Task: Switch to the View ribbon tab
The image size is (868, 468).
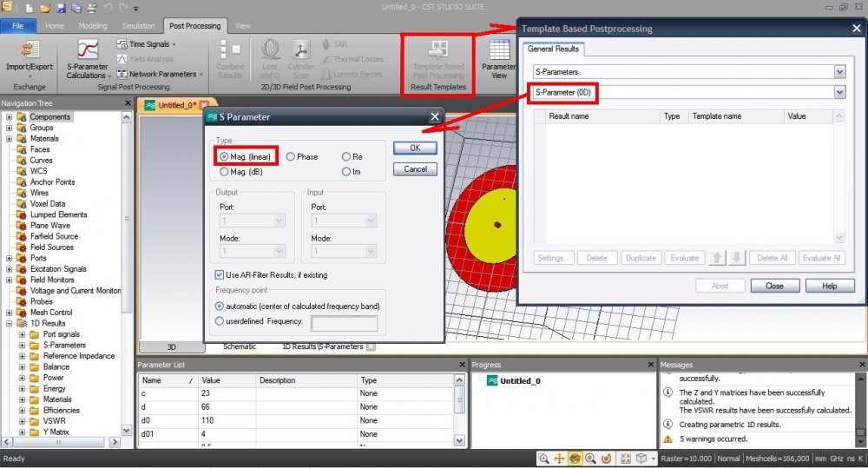Action: coord(242,25)
